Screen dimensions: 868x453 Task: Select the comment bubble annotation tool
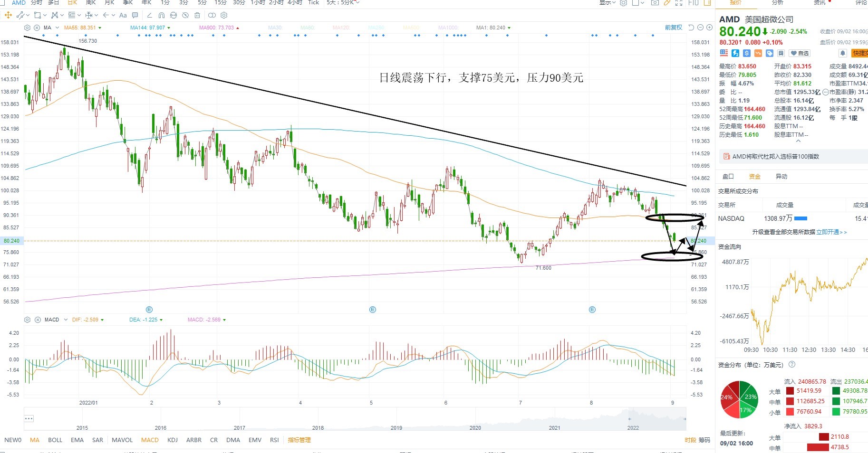point(135,15)
